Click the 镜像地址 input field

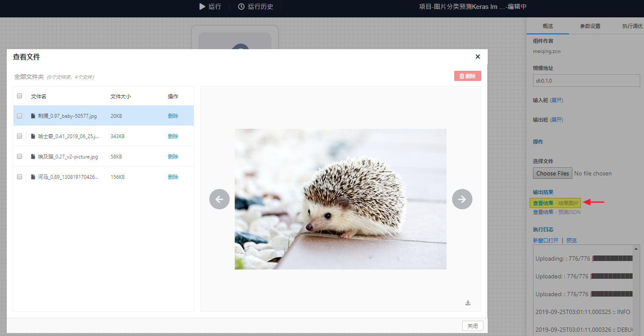(x=586, y=81)
